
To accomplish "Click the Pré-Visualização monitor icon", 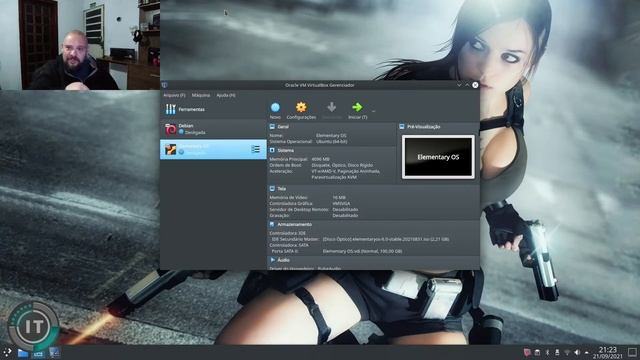I will coord(402,127).
